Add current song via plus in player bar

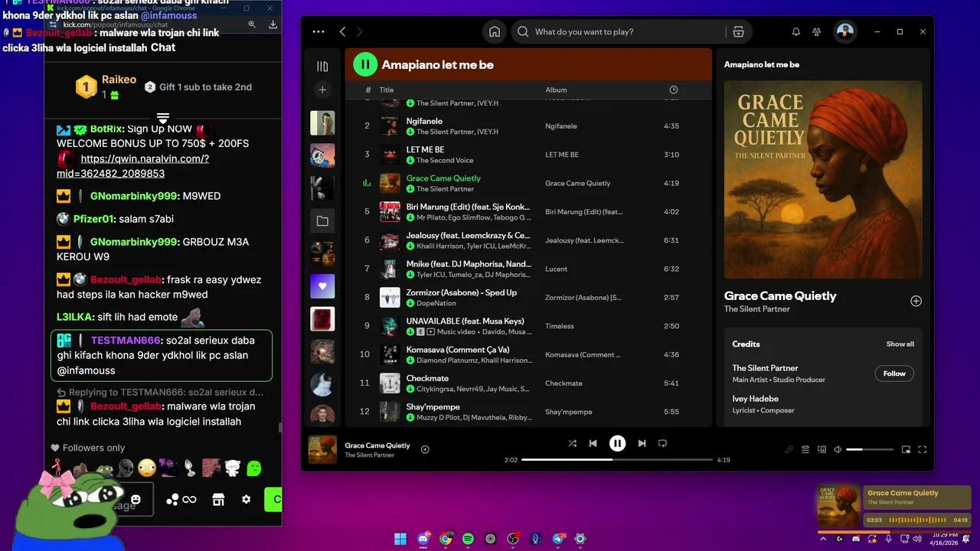(425, 449)
